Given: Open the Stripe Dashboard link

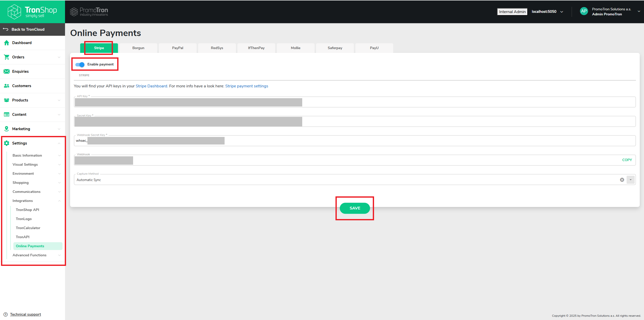Looking at the screenshot, I should [x=151, y=86].
